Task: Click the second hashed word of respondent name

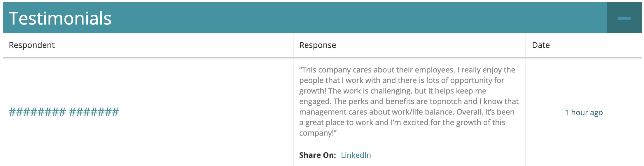Action: [x=94, y=112]
